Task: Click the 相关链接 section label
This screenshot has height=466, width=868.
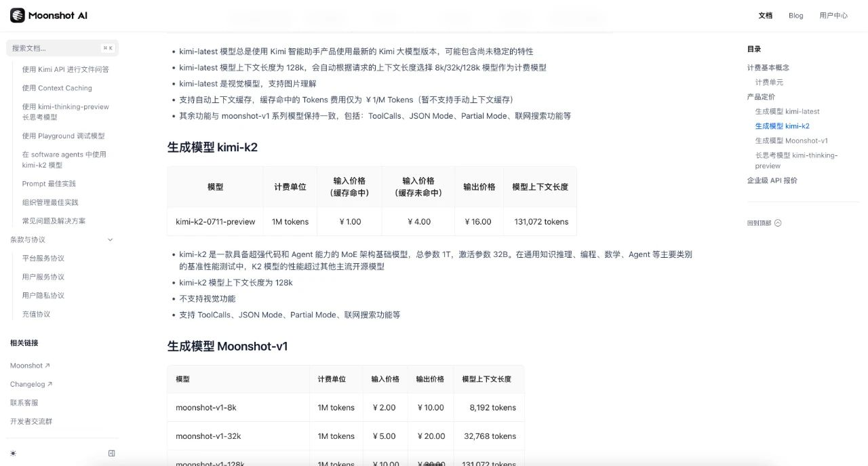Action: [x=24, y=343]
